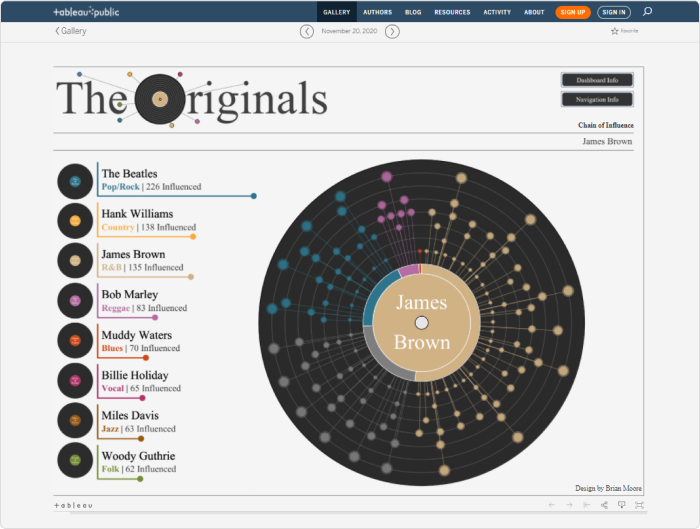Click the Tableau redo arrow icon
700x529 pixels.
569,505
